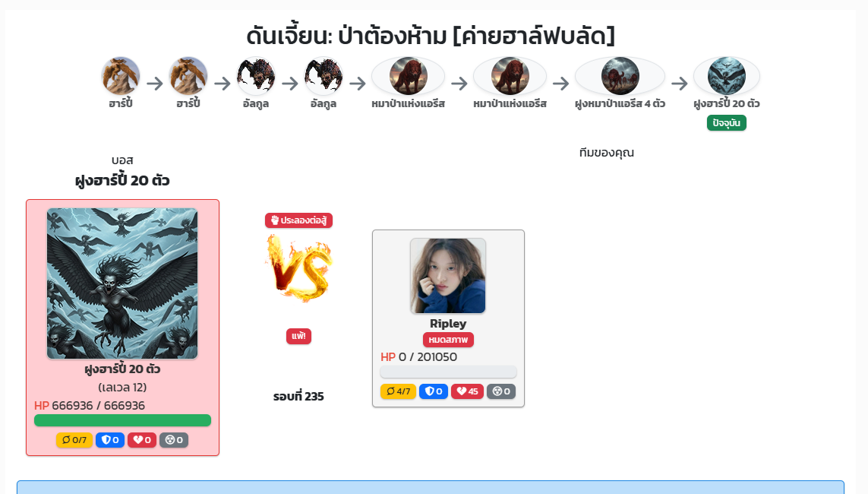868x494 pixels.
Task: Click the หมดสภาพ status badge under Ripley
Action: (448, 340)
